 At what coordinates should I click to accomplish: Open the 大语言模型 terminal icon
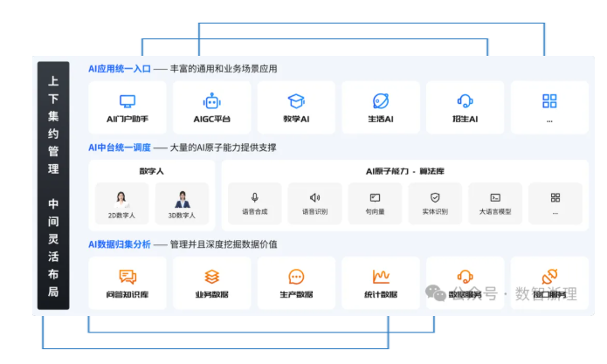click(x=495, y=198)
